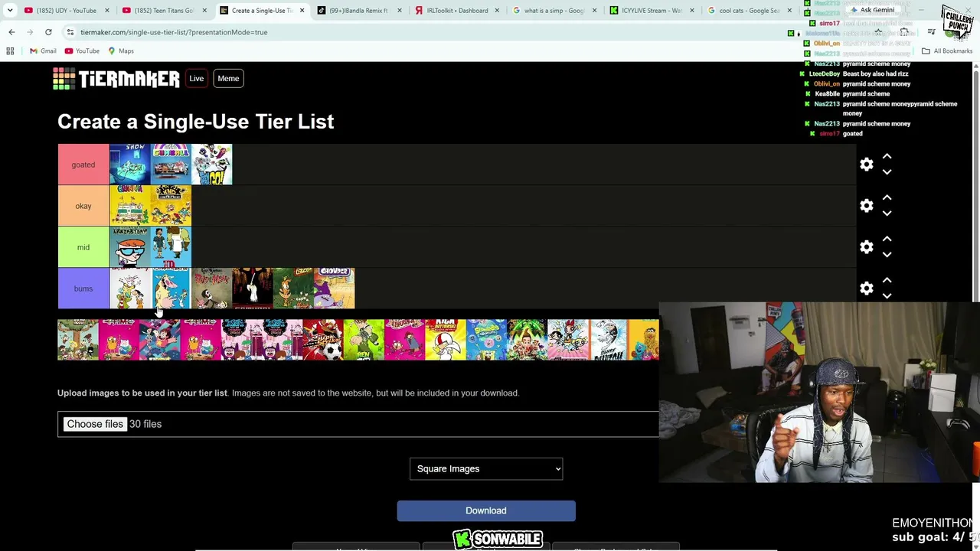Select the Teen Titans Go image
Viewport: 980px width, 551px height.
click(x=212, y=165)
